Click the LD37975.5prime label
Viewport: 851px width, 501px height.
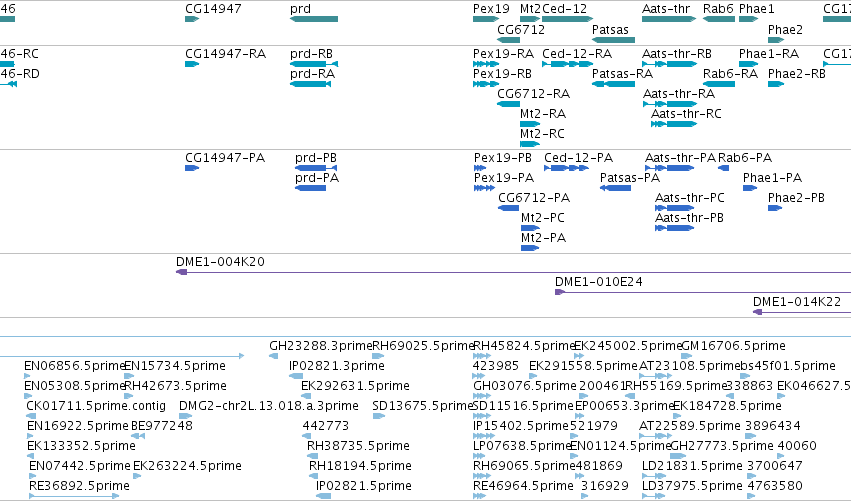[692, 486]
